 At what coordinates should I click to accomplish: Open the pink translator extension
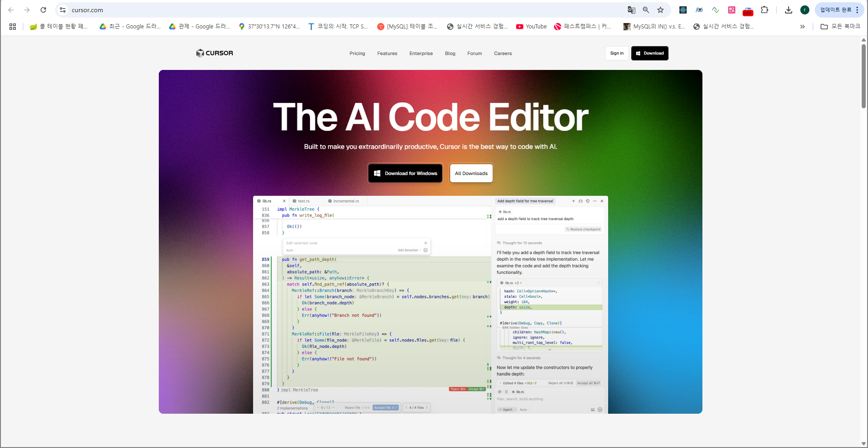[732, 10]
